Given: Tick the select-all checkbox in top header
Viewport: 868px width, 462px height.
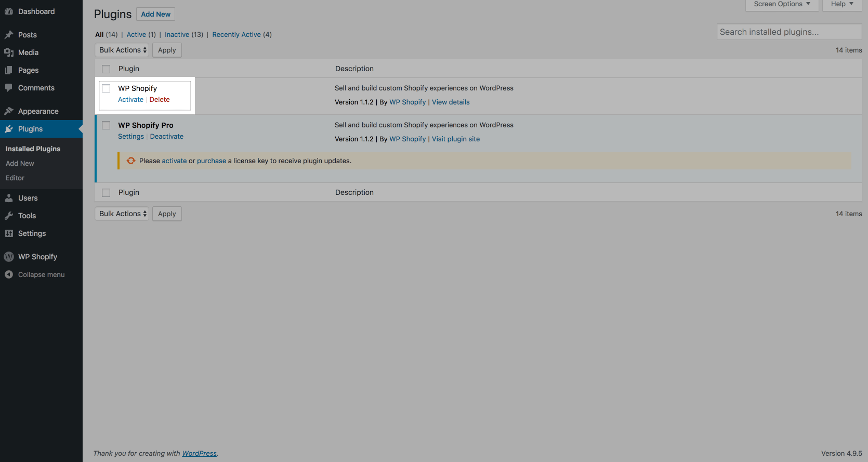Looking at the screenshot, I should click(106, 69).
